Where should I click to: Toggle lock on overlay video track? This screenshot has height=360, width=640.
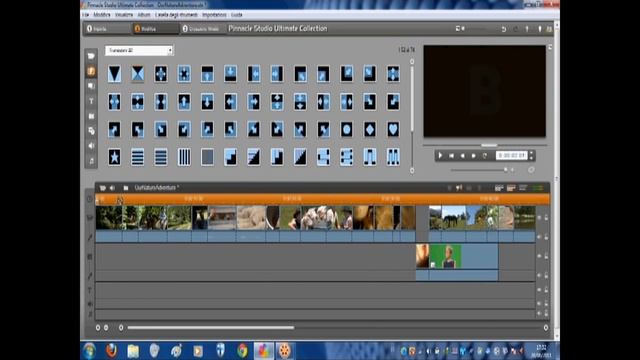click(x=546, y=256)
